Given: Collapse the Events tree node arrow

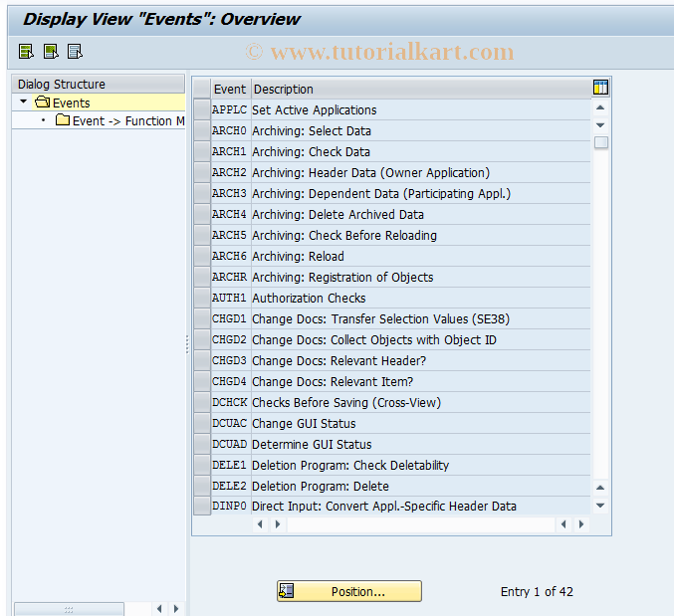Looking at the screenshot, I should [x=23, y=102].
